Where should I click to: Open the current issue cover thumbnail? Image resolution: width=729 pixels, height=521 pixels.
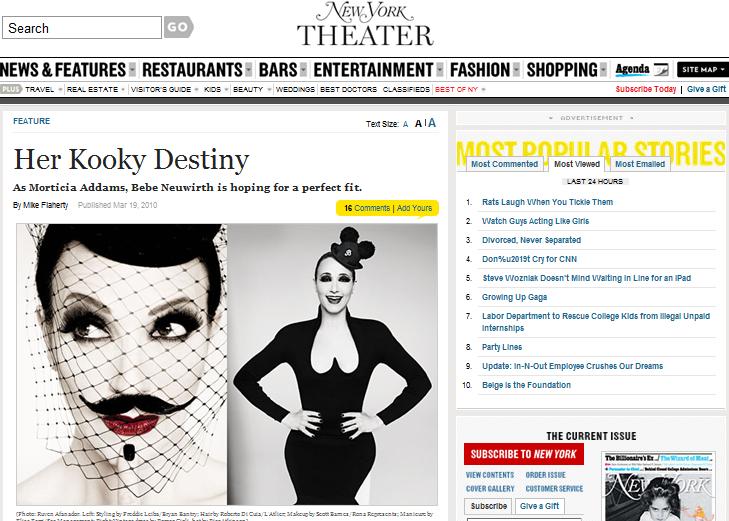coord(658,486)
